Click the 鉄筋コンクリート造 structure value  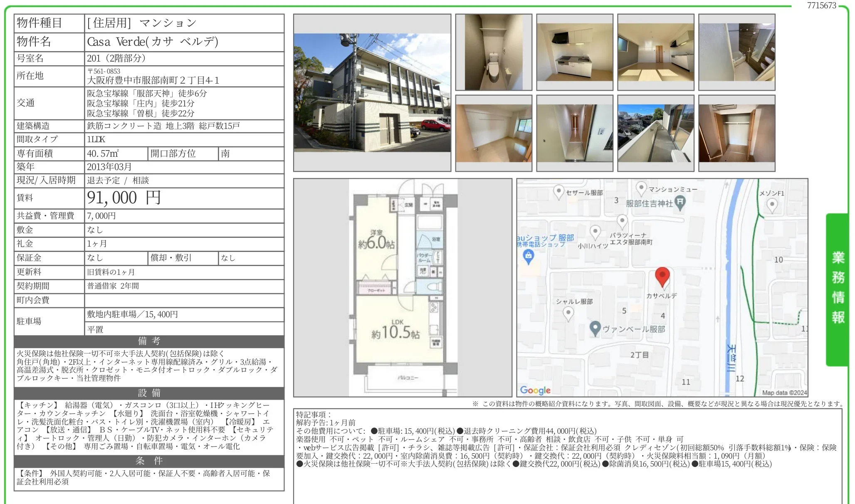tap(124, 126)
